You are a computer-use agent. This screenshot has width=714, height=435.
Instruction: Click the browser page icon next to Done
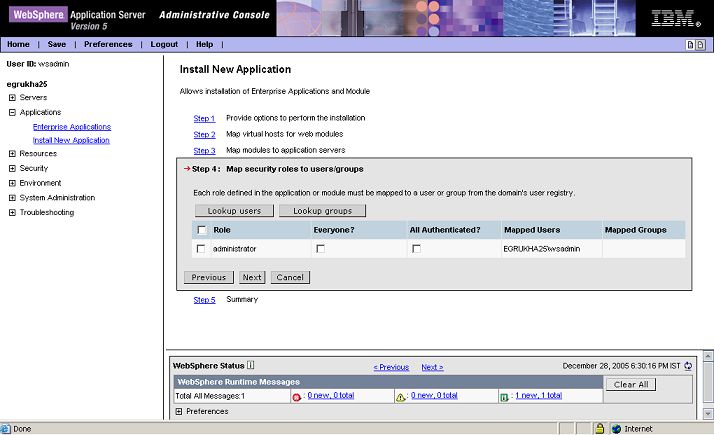point(5,429)
